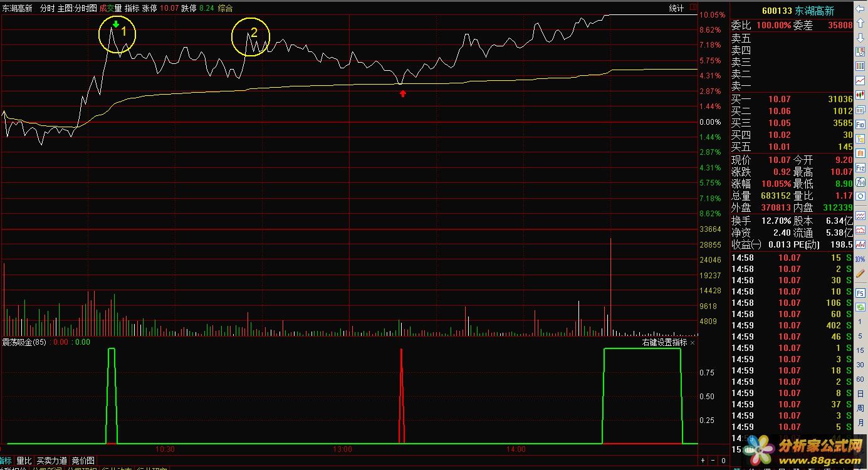Click the 0 reset button at bottom right

724,461
